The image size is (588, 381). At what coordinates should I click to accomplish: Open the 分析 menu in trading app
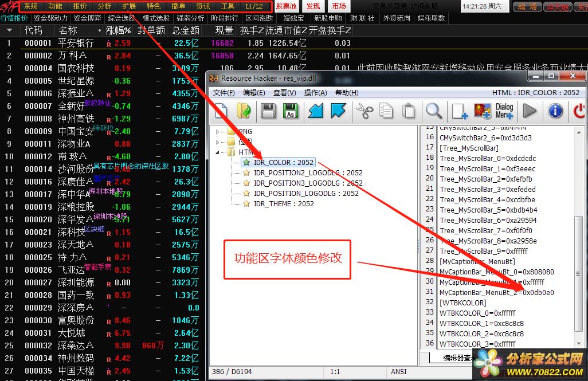pyautogui.click(x=105, y=6)
